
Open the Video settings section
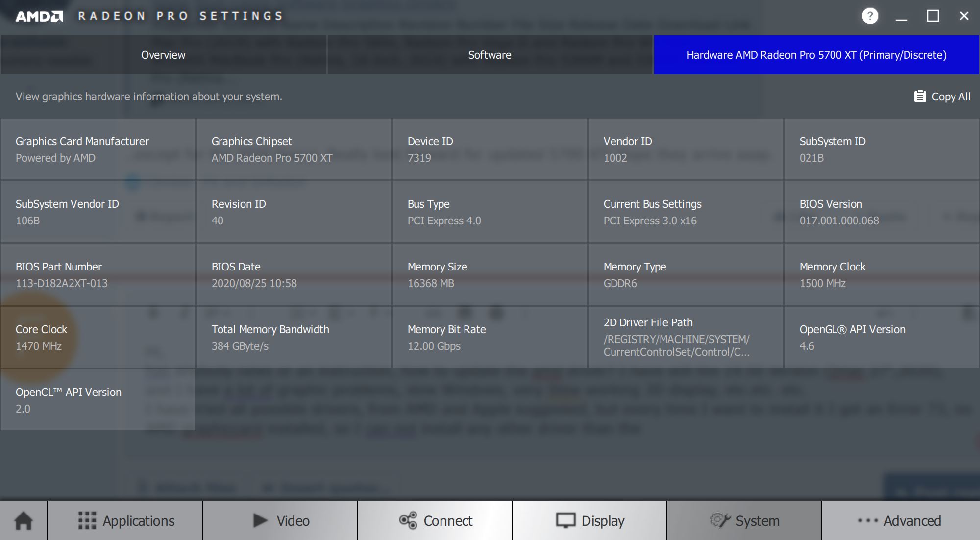pos(280,520)
